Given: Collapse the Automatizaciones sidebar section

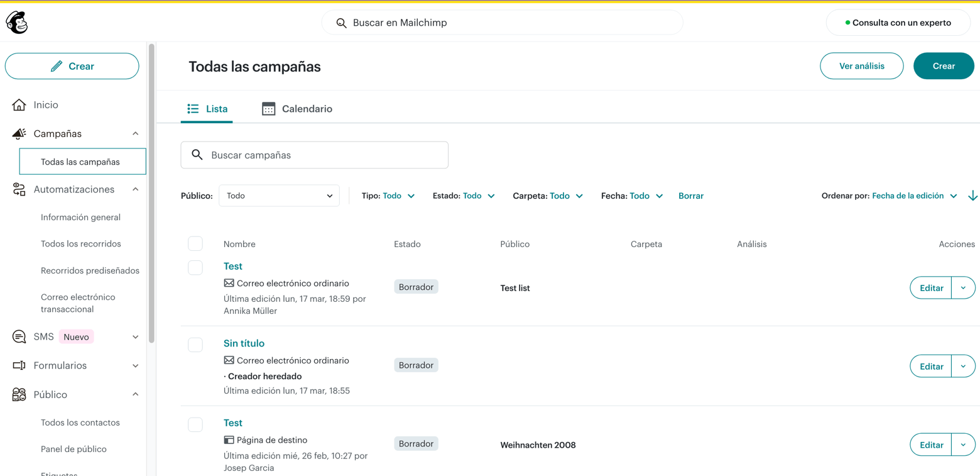Looking at the screenshot, I should pos(136,189).
